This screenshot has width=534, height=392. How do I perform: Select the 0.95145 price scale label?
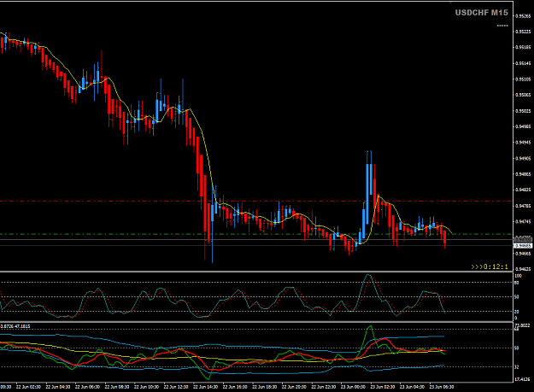coord(524,63)
